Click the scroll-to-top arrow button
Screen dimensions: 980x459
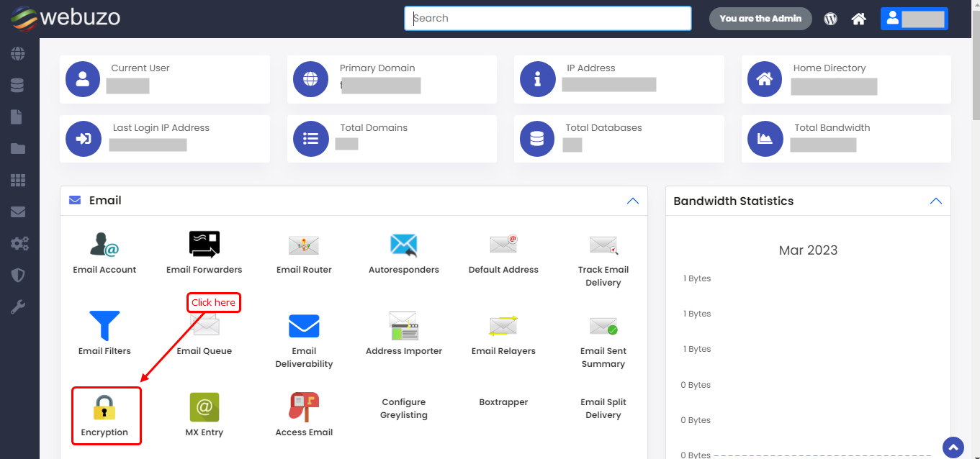click(953, 447)
